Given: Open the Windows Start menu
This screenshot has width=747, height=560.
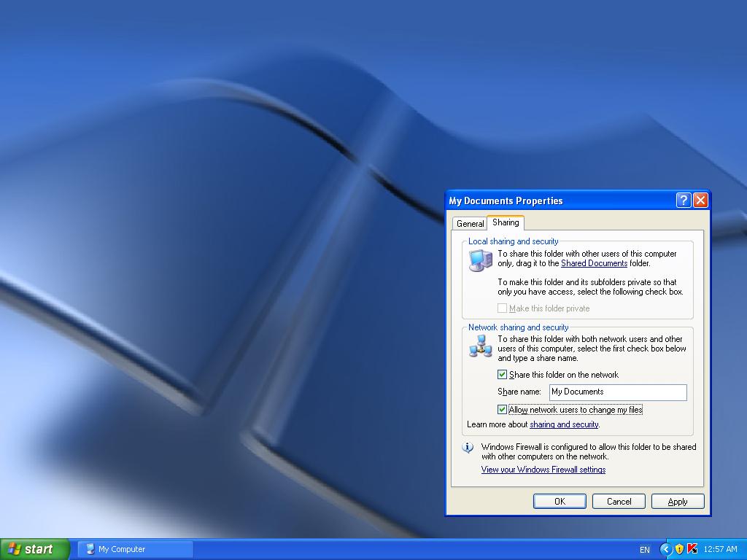Looking at the screenshot, I should tap(35, 549).
